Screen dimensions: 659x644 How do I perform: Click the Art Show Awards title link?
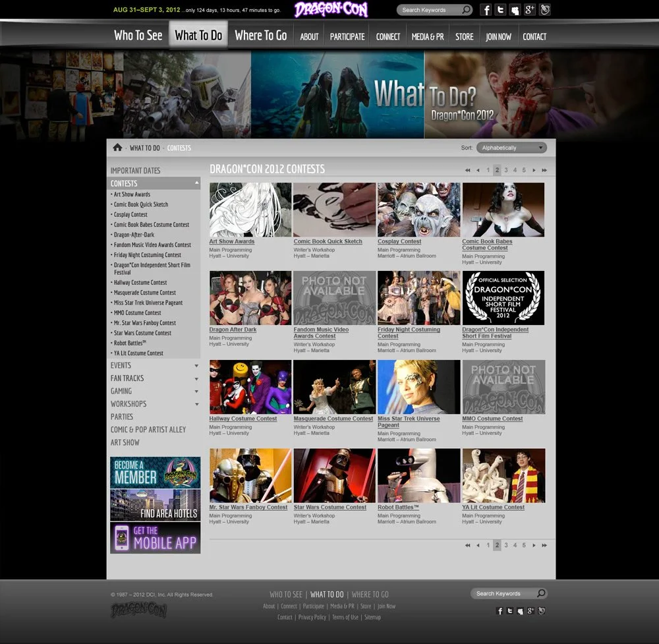[232, 241]
